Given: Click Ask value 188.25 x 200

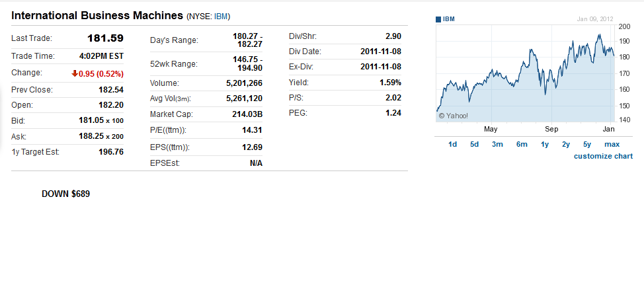Looking at the screenshot, I should pos(101,136).
